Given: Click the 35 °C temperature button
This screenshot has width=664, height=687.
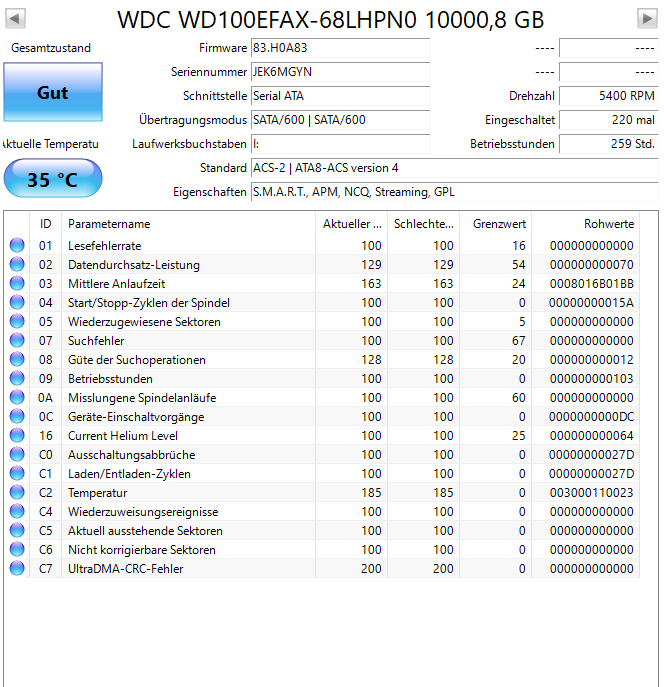Looking at the screenshot, I should [x=53, y=178].
